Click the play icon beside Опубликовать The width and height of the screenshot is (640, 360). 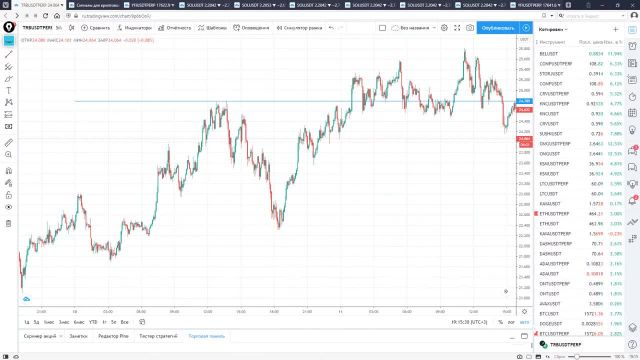(526, 28)
